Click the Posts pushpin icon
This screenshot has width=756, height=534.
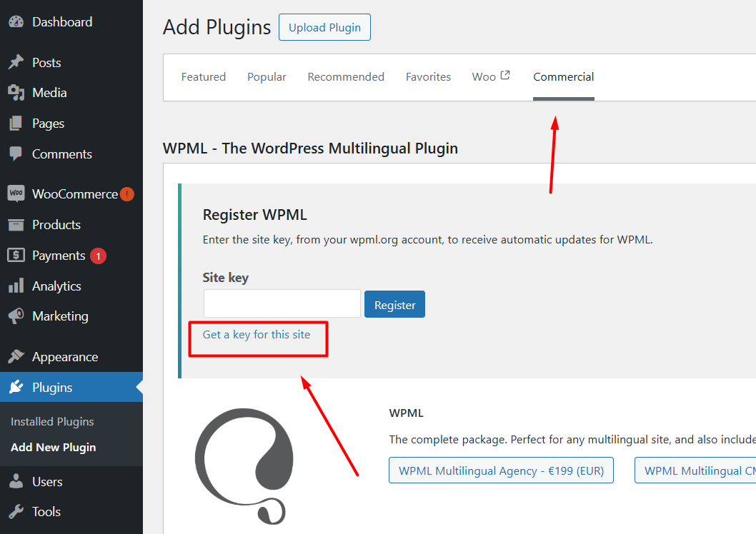[x=16, y=63]
